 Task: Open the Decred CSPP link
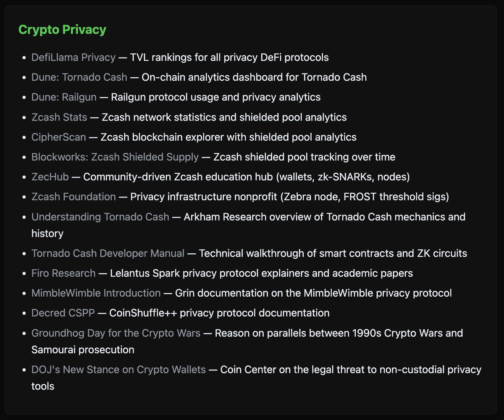(63, 313)
